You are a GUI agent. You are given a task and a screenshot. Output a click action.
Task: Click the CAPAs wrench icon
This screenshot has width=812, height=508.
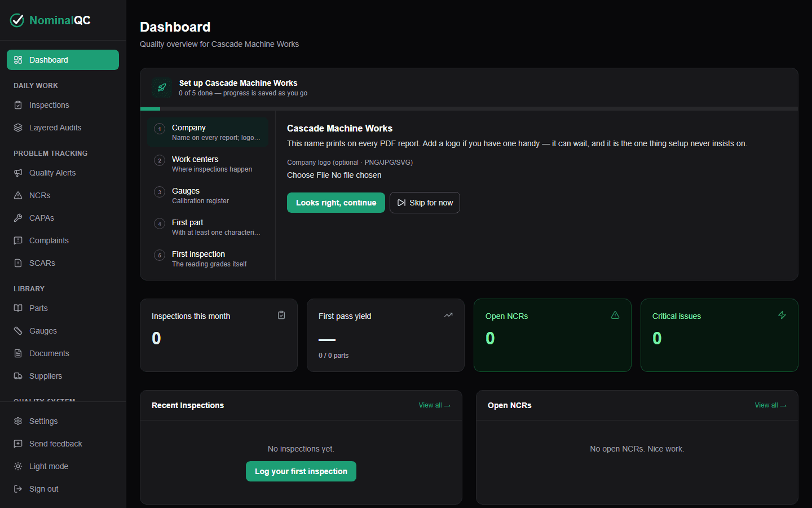(18, 218)
